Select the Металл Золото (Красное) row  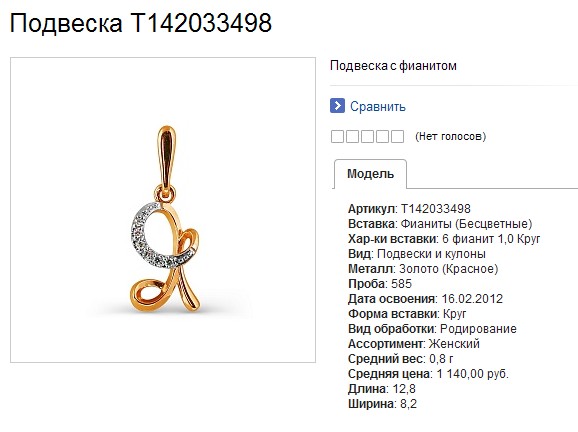pos(423,269)
